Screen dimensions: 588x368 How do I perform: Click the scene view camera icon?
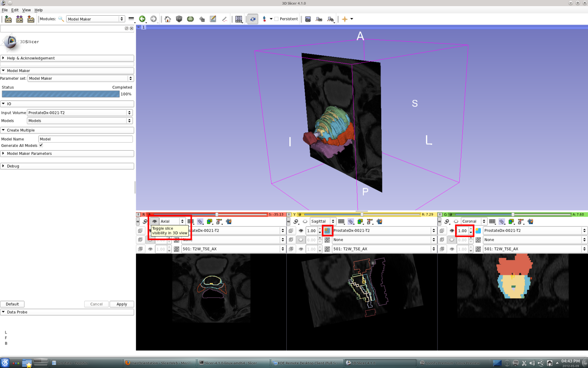pyautogui.click(x=319, y=19)
